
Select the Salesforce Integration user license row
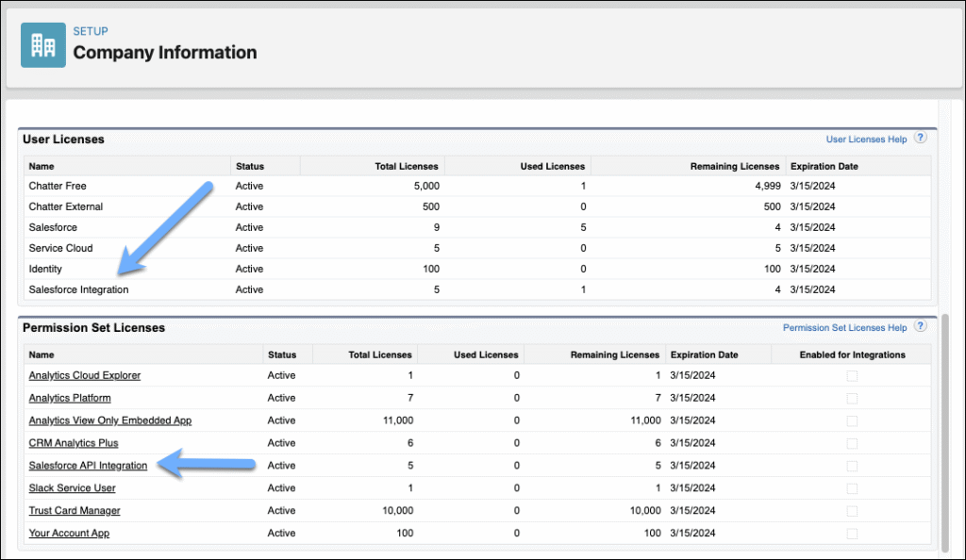78,289
